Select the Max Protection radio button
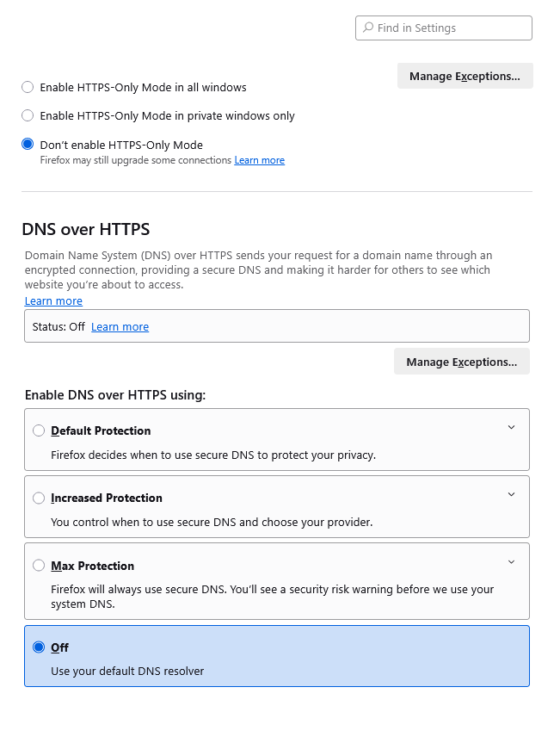The image size is (560, 743). pyautogui.click(x=39, y=566)
